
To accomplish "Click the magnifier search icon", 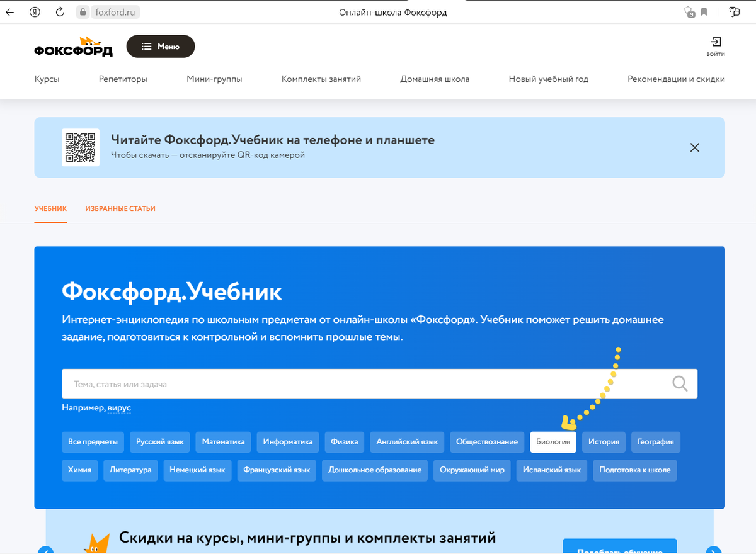I will tap(680, 383).
